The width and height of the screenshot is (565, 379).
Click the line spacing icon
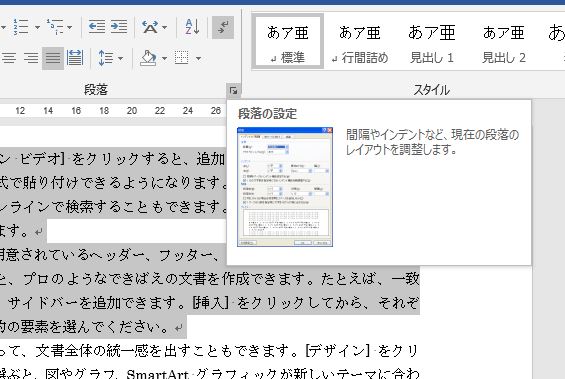click(105, 58)
